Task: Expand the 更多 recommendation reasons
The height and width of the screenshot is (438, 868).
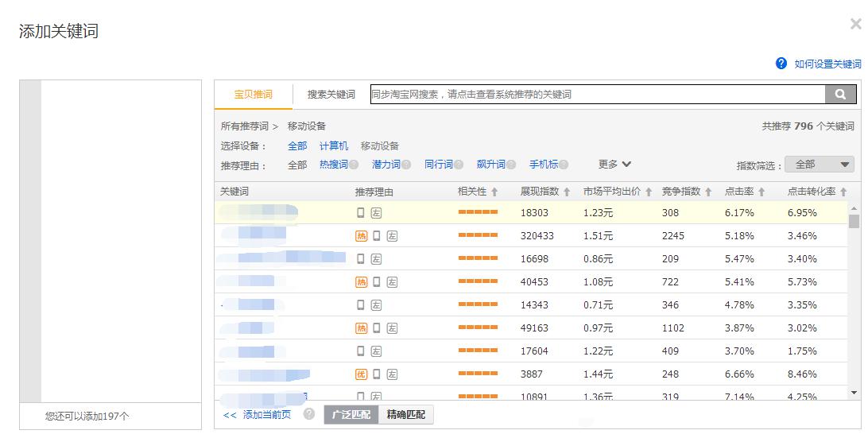Action: click(x=614, y=165)
